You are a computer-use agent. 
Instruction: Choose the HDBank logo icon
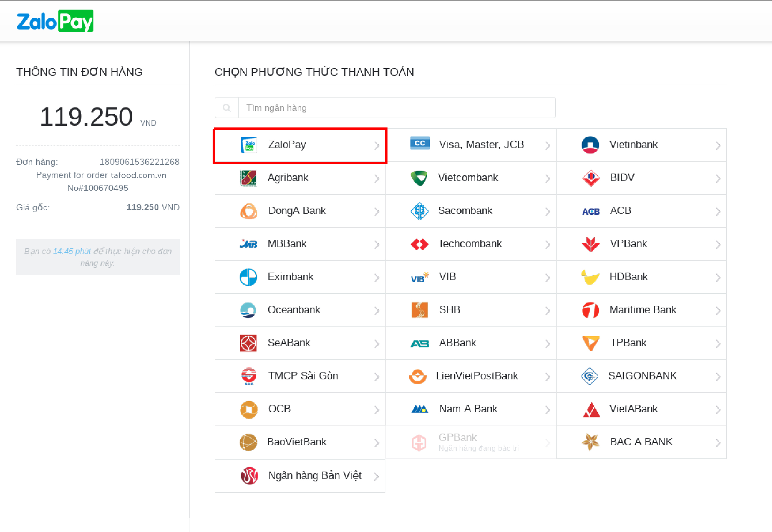coord(590,277)
